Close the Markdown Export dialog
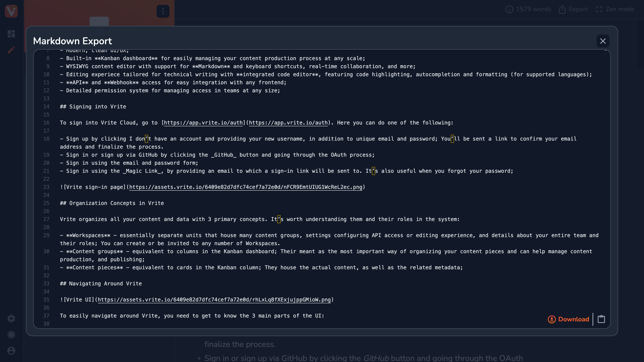The image size is (644, 362). [603, 41]
